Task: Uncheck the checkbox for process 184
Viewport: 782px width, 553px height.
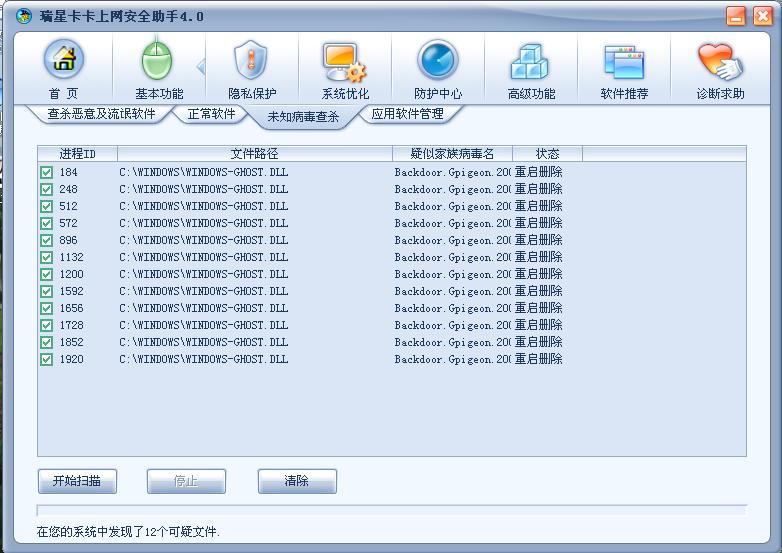Action: tap(46, 173)
